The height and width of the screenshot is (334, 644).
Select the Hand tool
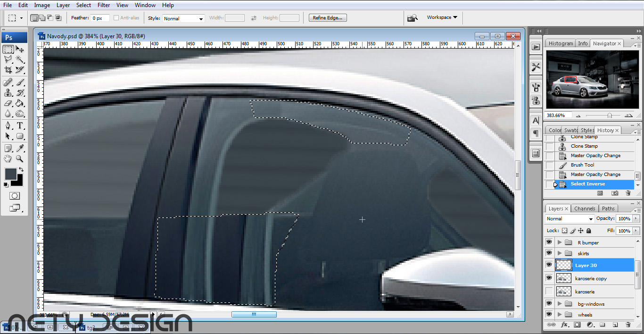coord(8,159)
